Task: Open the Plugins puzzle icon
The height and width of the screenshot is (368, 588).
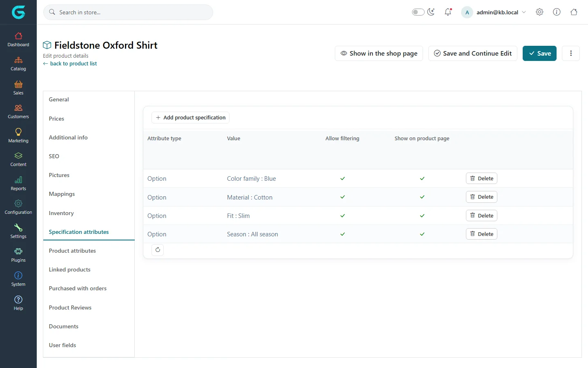Action: click(18, 251)
